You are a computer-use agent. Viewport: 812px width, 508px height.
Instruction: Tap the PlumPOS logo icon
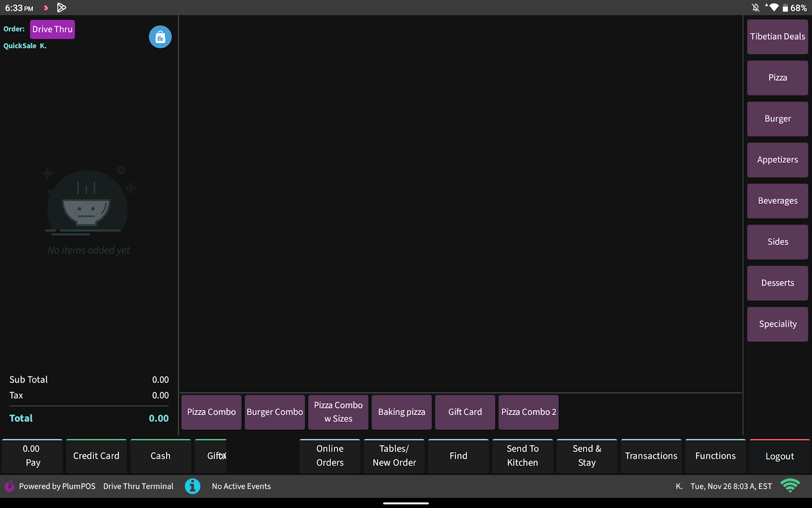click(9, 486)
